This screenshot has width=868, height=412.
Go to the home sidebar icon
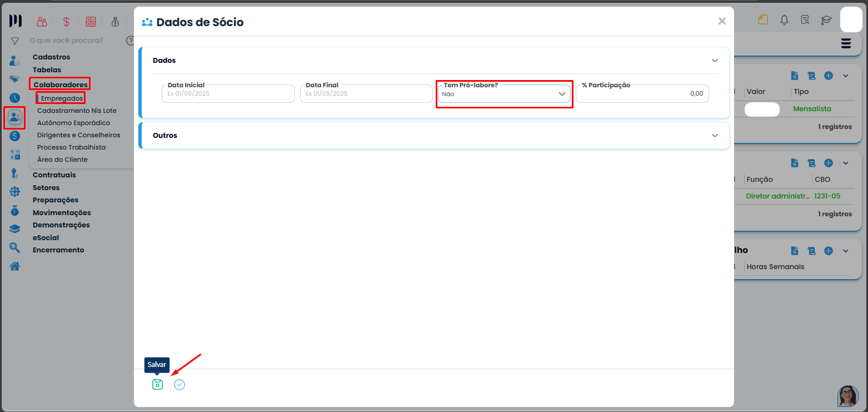[x=15, y=266]
